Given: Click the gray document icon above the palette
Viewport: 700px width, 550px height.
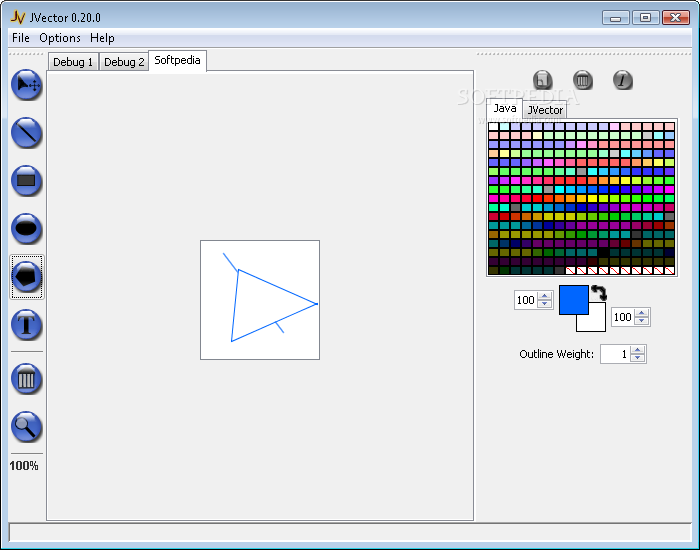Looking at the screenshot, I should coord(542,80).
